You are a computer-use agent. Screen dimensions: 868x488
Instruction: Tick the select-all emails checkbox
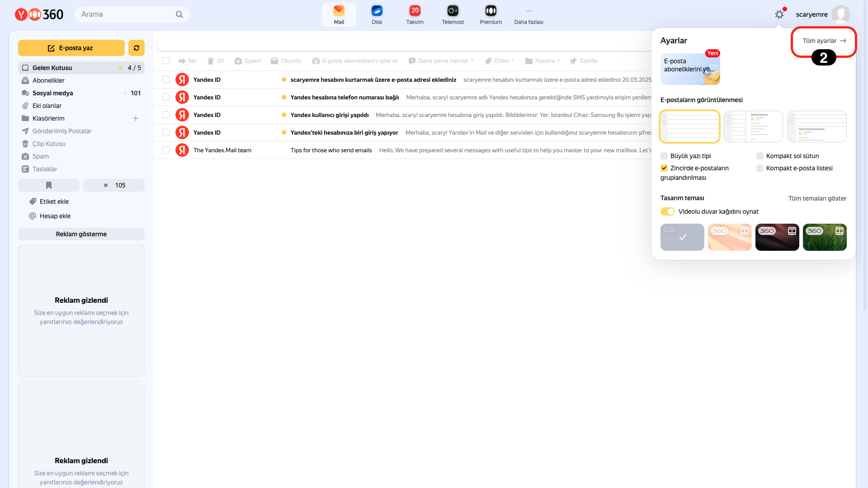coord(166,61)
